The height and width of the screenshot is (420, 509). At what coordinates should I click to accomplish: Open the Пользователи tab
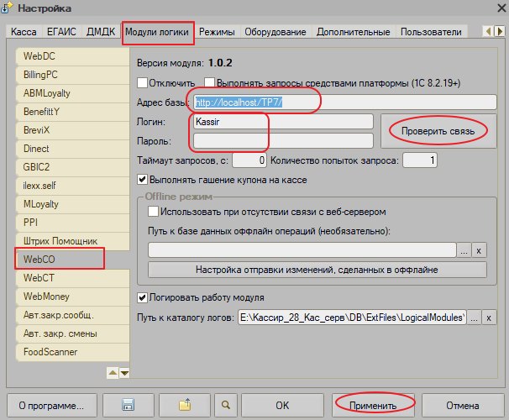coord(431,32)
